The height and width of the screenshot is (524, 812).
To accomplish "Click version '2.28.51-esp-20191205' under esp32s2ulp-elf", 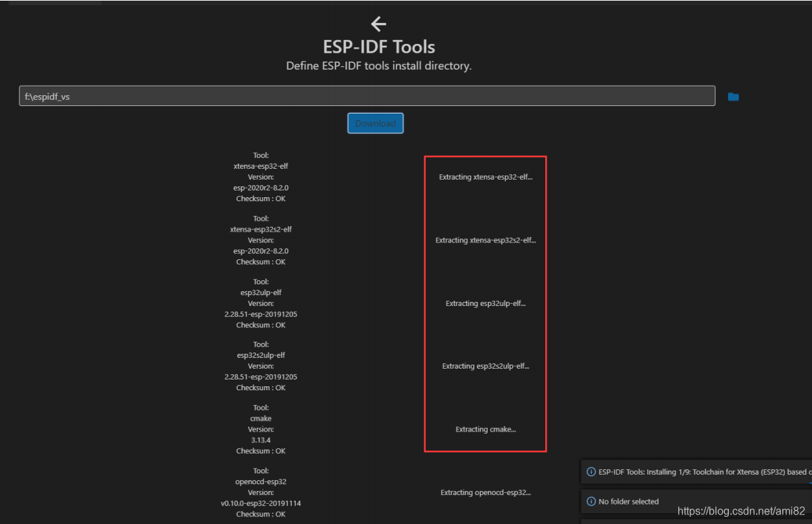I will click(x=261, y=377).
